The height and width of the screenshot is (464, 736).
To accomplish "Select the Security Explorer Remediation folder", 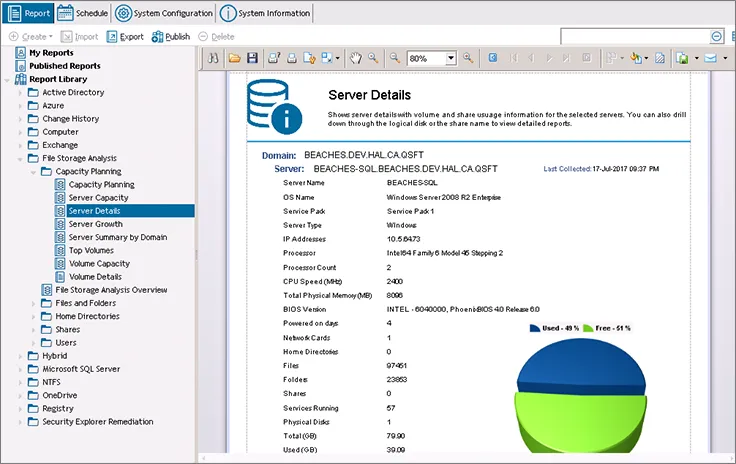I will (x=98, y=421).
